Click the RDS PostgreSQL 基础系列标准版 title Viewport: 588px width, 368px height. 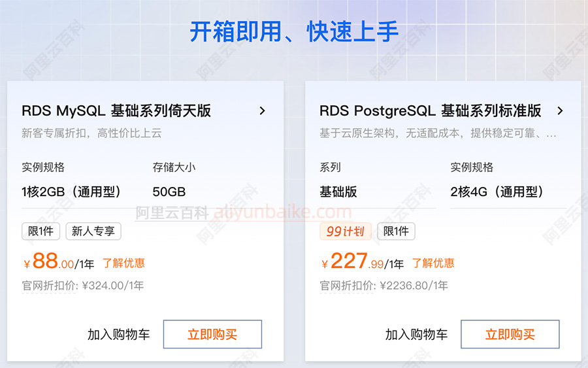(430, 111)
